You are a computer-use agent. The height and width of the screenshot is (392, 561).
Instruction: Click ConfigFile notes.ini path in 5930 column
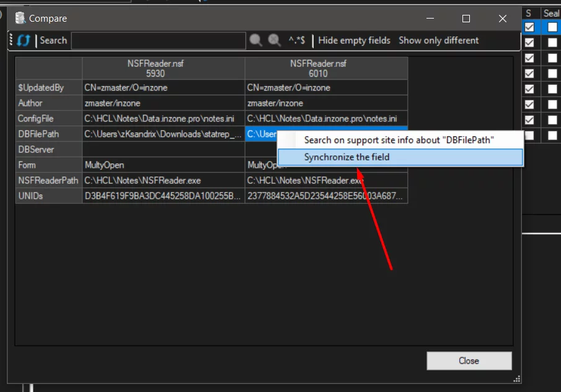click(164, 119)
